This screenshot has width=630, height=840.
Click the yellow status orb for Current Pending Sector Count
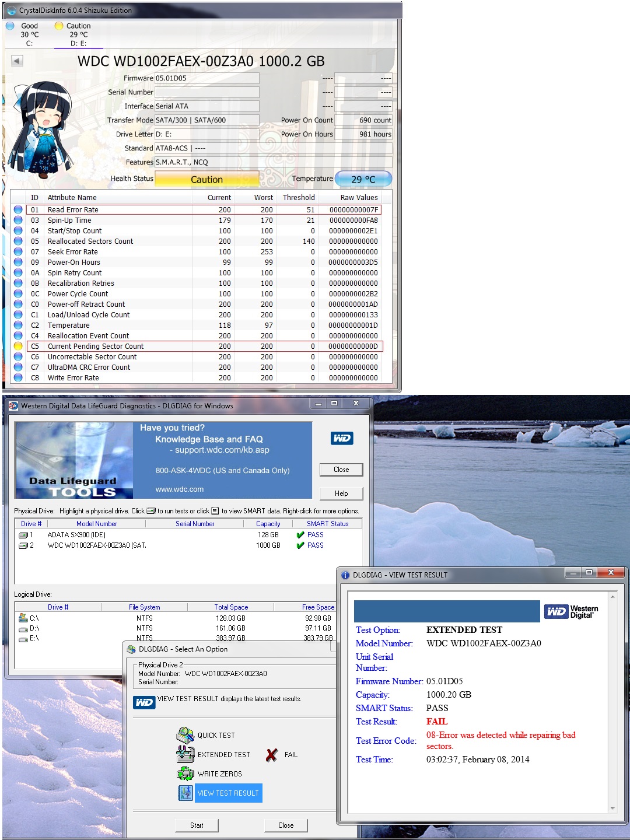(x=18, y=346)
